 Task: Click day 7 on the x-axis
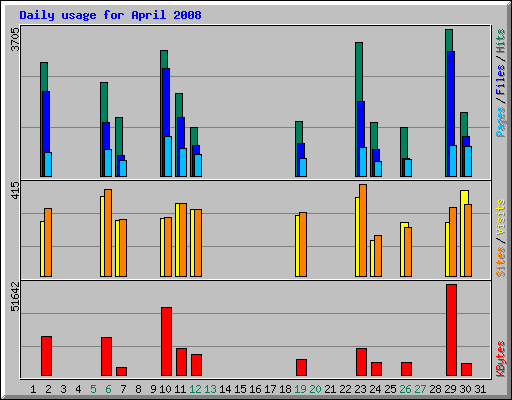click(123, 389)
